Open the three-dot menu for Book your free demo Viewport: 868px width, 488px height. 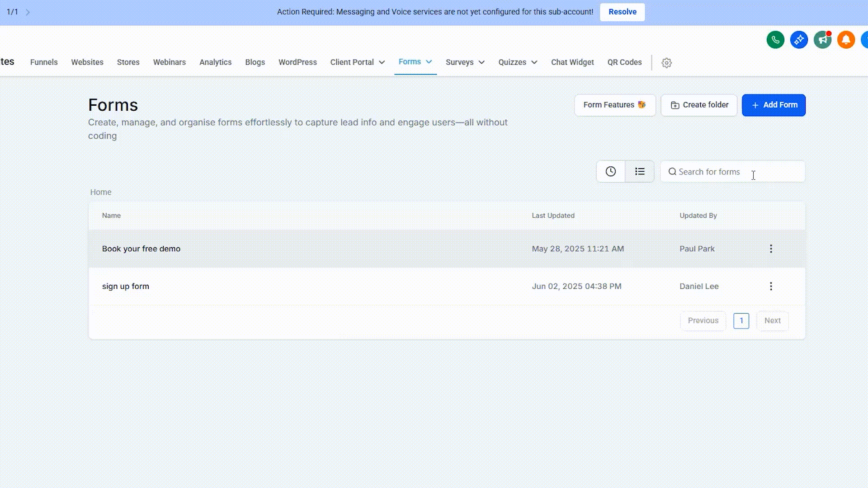(x=771, y=249)
